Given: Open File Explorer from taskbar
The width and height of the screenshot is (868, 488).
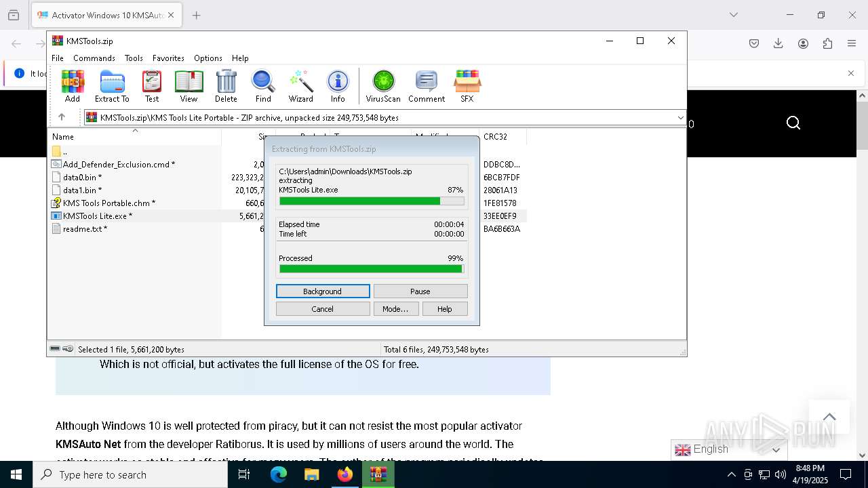Looking at the screenshot, I should [x=311, y=474].
